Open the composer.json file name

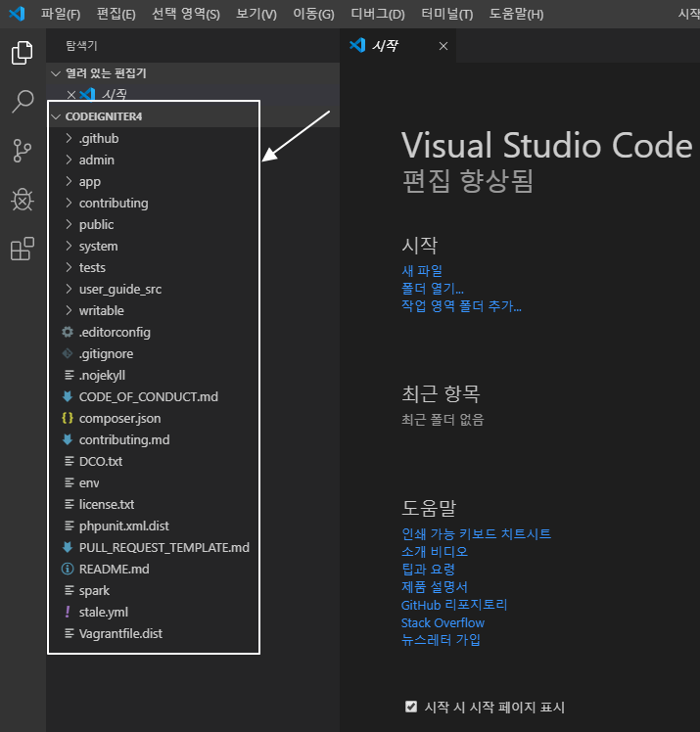click(120, 418)
